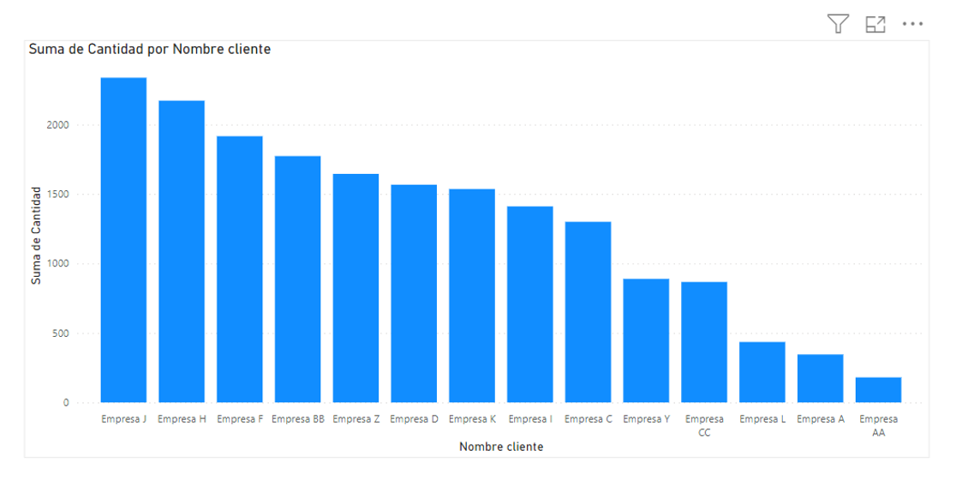Select the Empresa Y bar

coord(646,340)
